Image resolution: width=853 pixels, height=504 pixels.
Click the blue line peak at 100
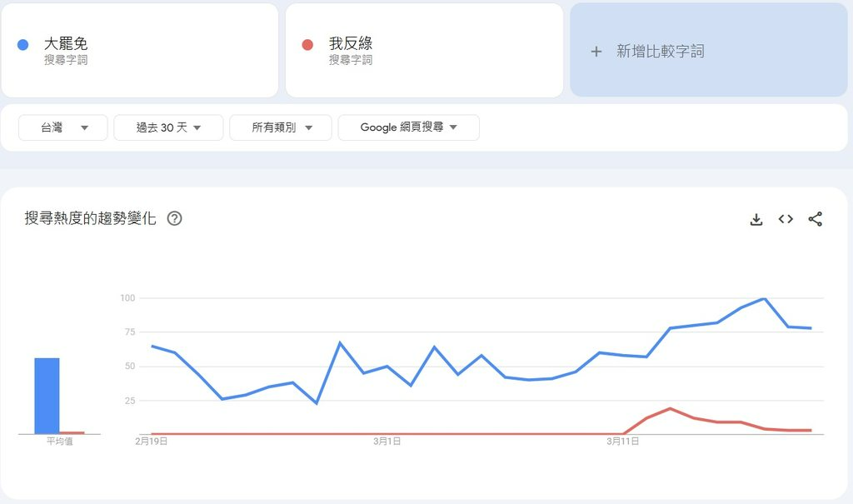point(764,298)
